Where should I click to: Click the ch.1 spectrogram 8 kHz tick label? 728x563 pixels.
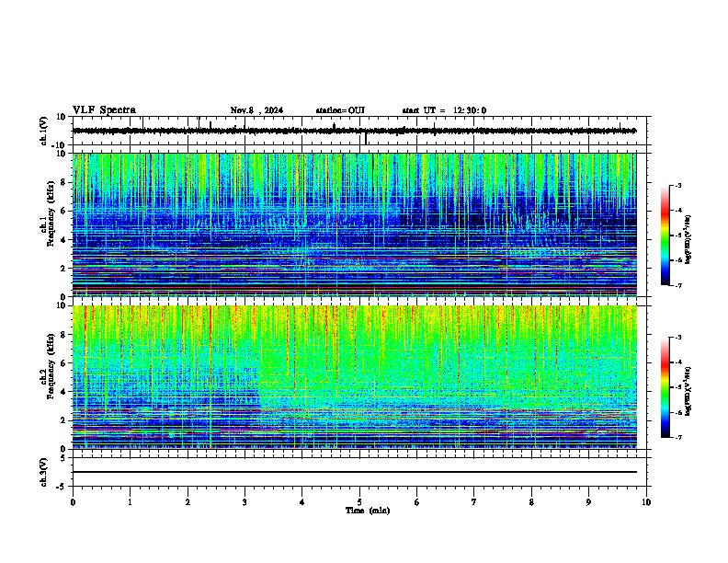(64, 182)
